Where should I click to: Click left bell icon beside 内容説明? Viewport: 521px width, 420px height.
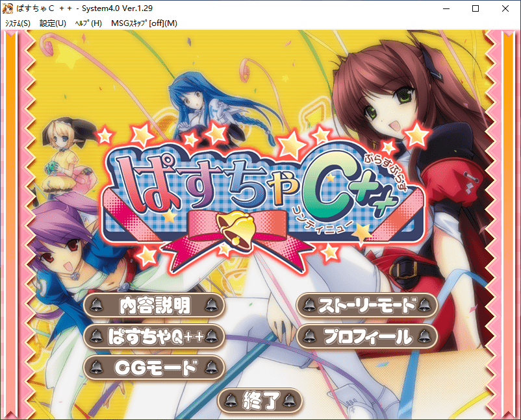pos(97,304)
